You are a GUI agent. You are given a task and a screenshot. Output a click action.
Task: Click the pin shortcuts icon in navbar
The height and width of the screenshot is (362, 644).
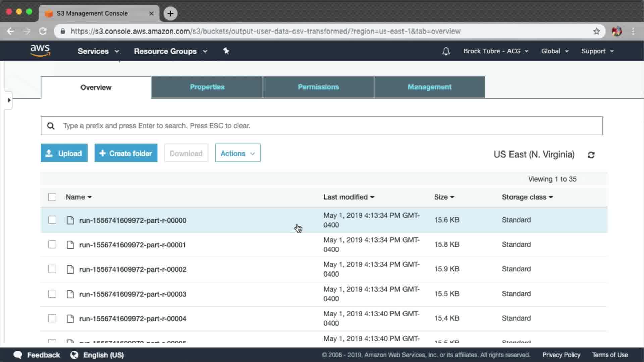(226, 51)
